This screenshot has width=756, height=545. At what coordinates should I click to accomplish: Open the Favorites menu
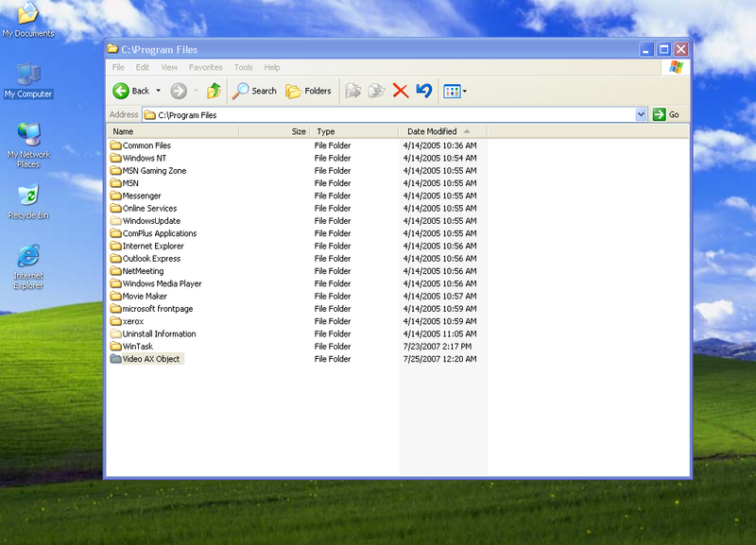tap(206, 67)
